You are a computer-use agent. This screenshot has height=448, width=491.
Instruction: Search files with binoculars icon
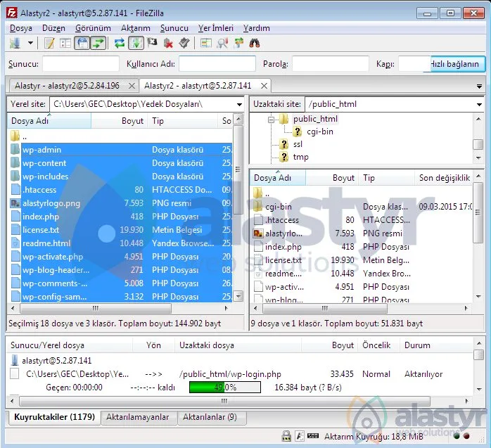click(x=255, y=43)
